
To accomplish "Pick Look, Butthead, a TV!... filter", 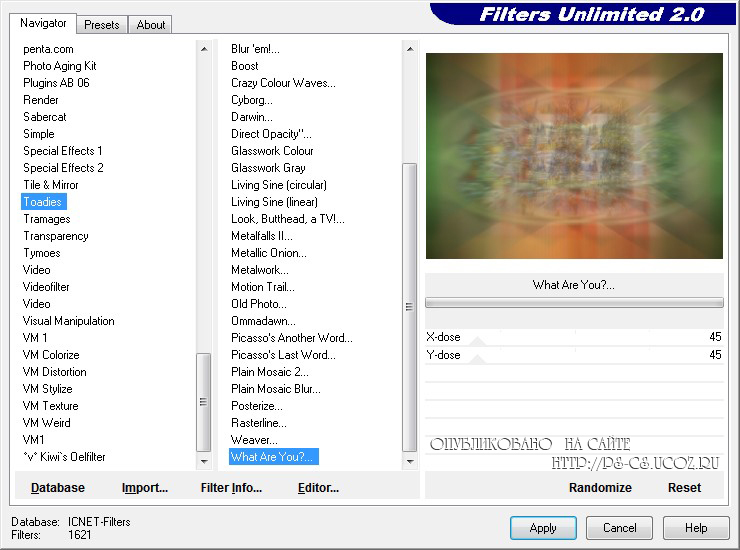I will (x=288, y=219).
